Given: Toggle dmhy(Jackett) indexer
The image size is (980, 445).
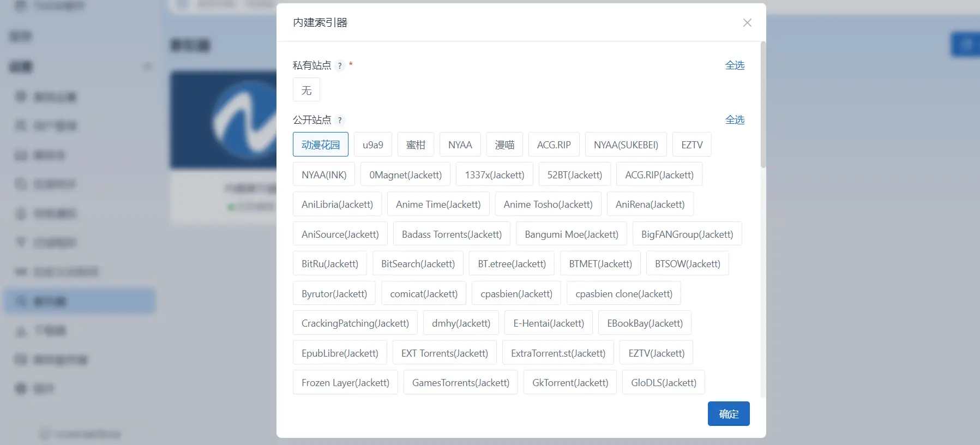Looking at the screenshot, I should click(x=461, y=323).
